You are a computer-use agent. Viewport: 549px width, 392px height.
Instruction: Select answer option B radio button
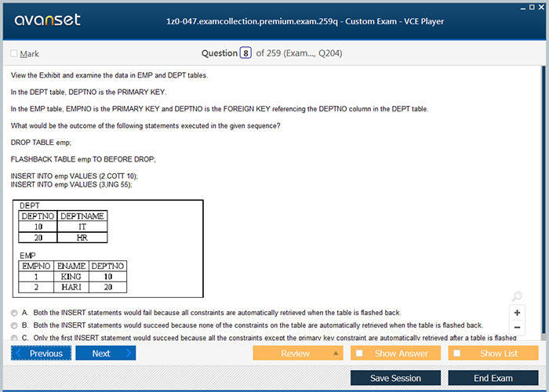click(x=14, y=325)
